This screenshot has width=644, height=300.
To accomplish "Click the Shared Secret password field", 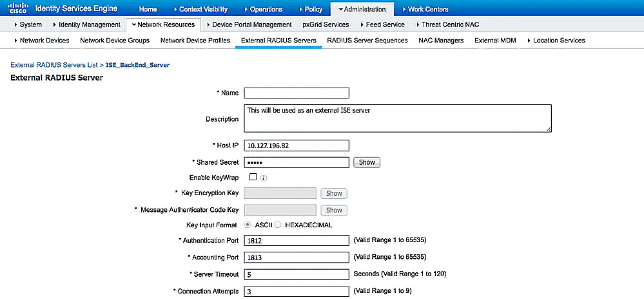I will coord(297,162).
